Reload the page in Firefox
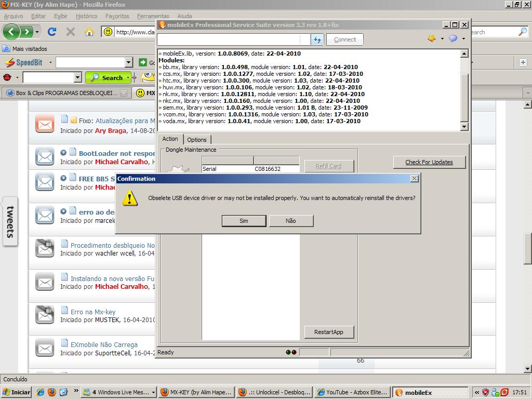Screen dimensions: 532x399 coord(52,32)
